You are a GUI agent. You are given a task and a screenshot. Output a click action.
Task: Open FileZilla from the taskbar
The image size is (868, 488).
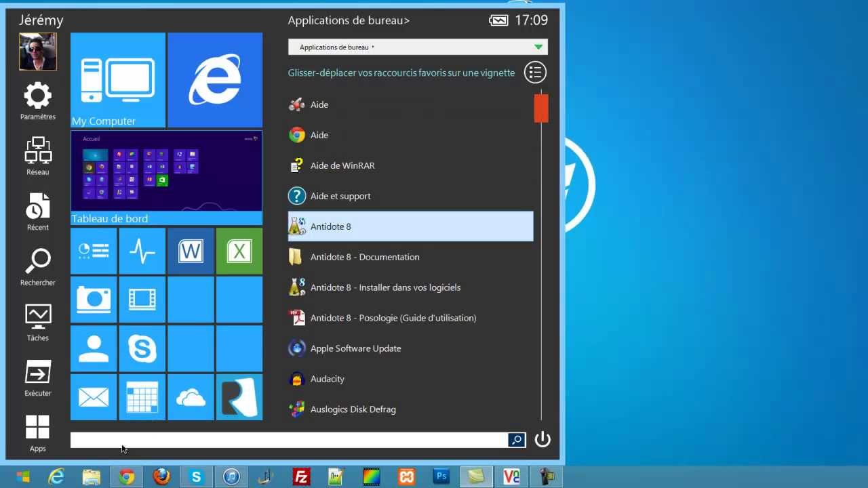click(x=301, y=477)
